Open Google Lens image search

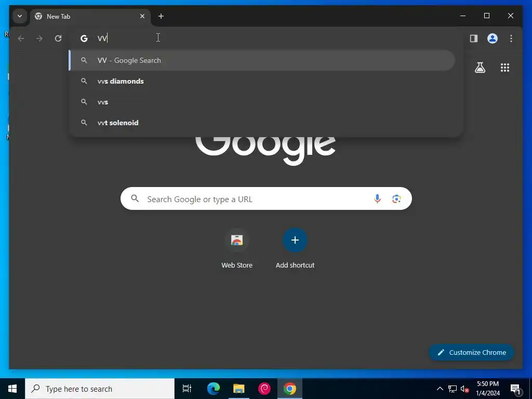pyautogui.click(x=396, y=199)
